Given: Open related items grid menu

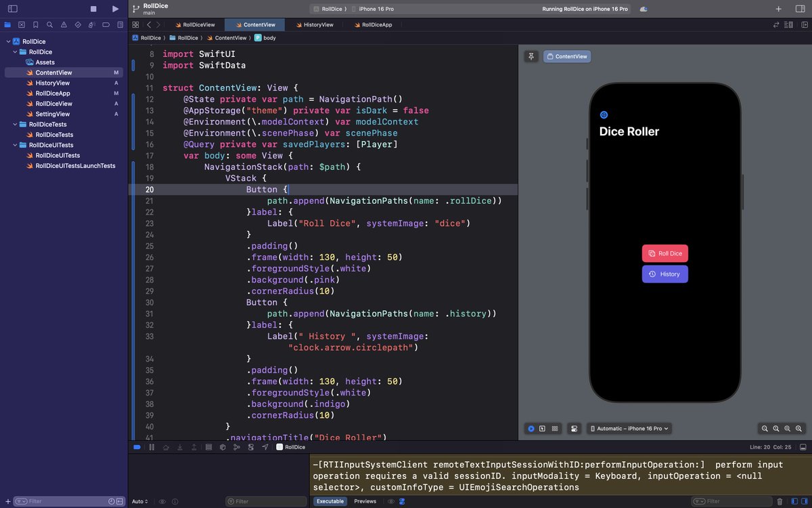Looking at the screenshot, I should [135, 24].
